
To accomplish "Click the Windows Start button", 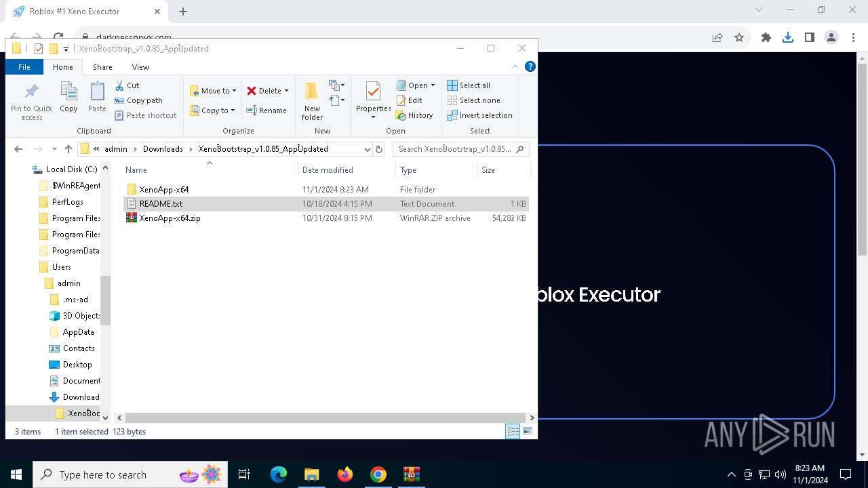I will point(16,474).
